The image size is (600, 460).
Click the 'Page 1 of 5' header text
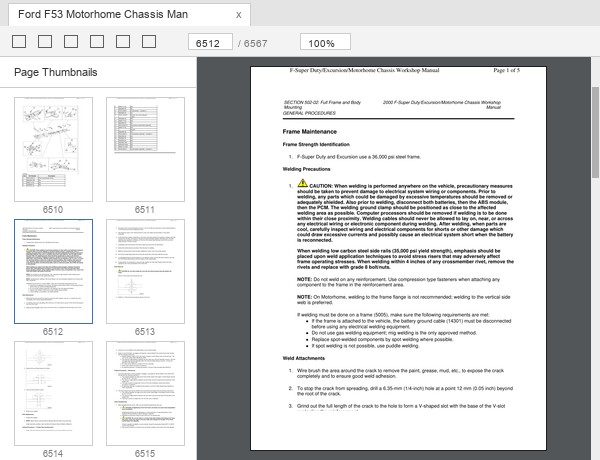pyautogui.click(x=506, y=70)
